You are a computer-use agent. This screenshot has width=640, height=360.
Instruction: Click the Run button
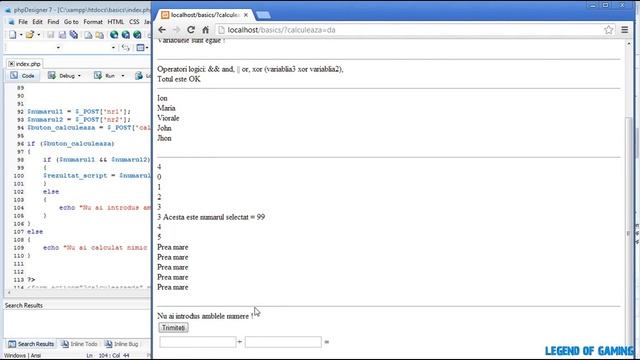(105, 76)
